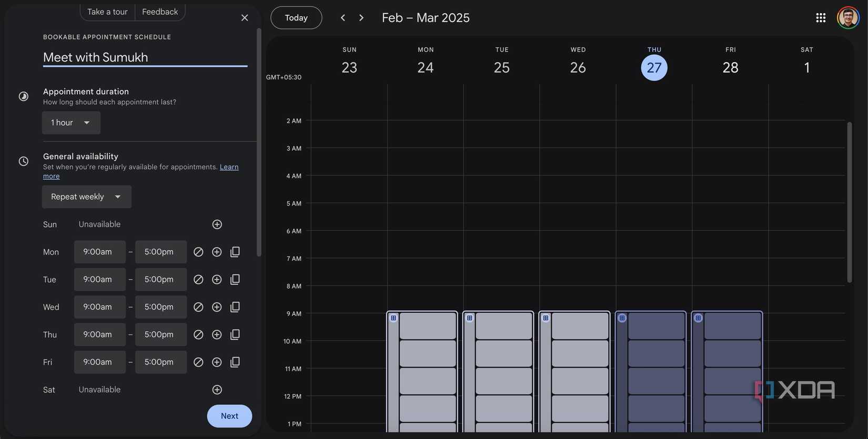Click the Feb – Mar 2025 heading

coord(426,18)
